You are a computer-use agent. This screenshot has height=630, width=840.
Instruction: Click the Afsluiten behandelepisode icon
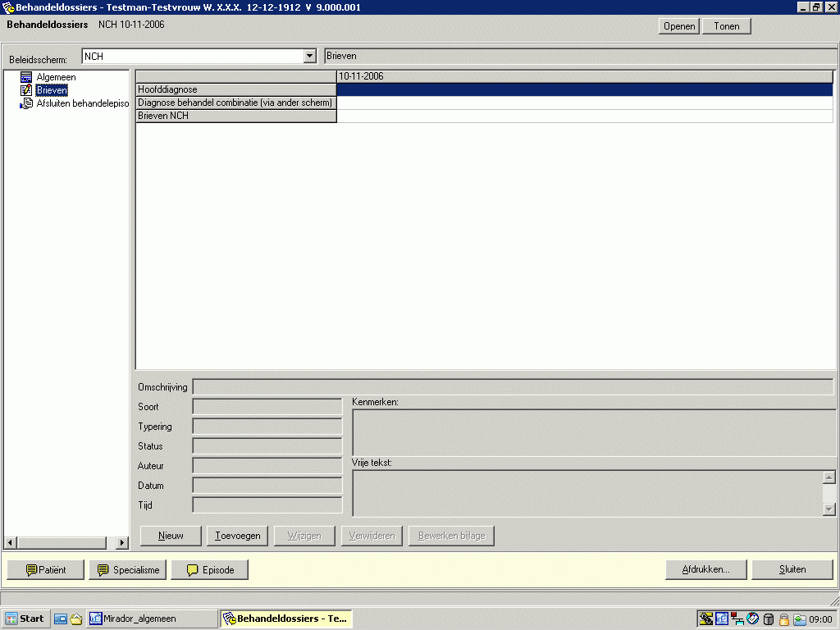pos(26,103)
